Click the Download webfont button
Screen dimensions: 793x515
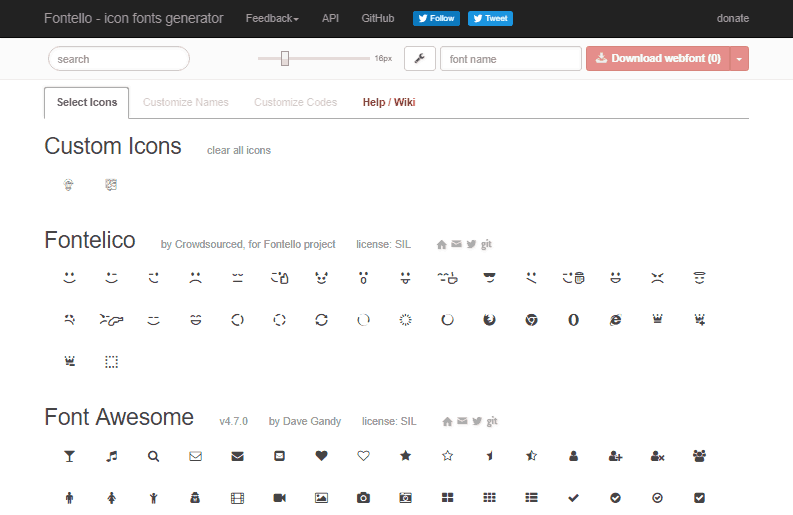click(x=658, y=59)
